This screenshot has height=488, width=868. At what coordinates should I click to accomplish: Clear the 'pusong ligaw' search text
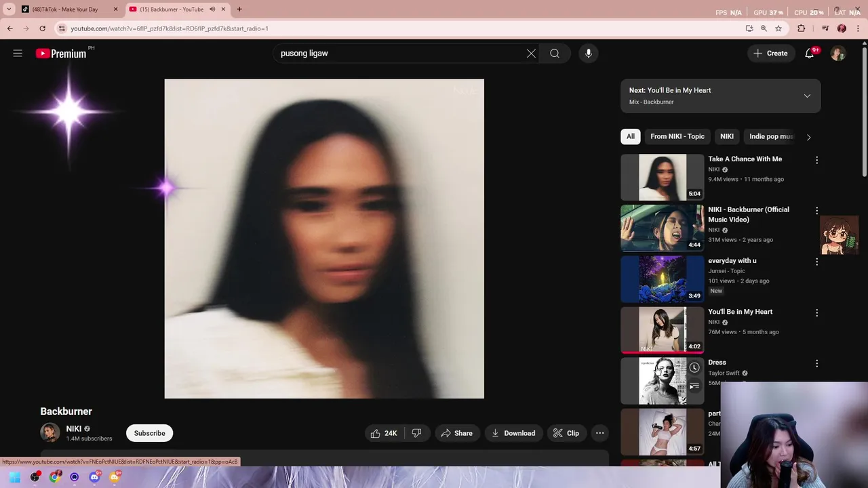tap(531, 54)
